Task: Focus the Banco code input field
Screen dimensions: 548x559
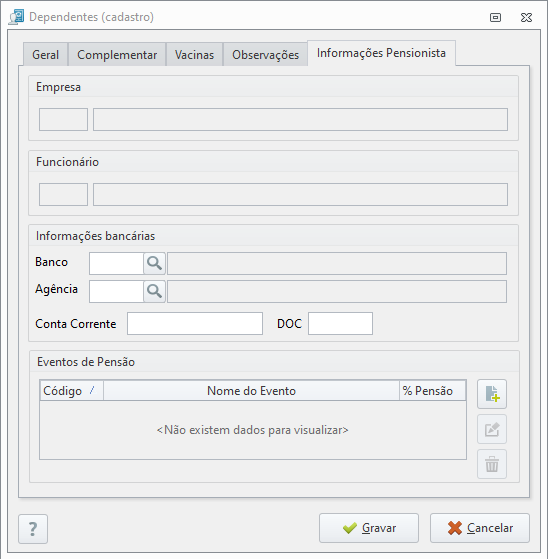Action: (116, 263)
